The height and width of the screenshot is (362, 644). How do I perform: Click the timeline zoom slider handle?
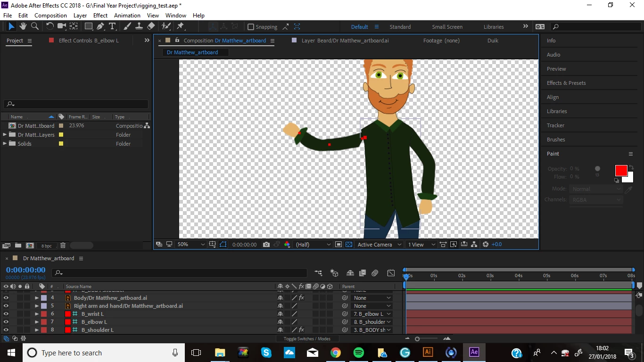417,339
